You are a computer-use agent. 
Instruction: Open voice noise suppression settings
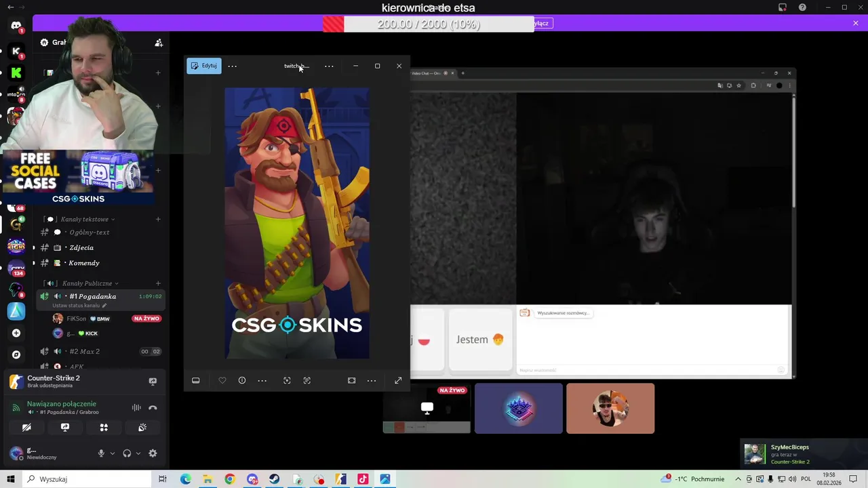(136, 407)
